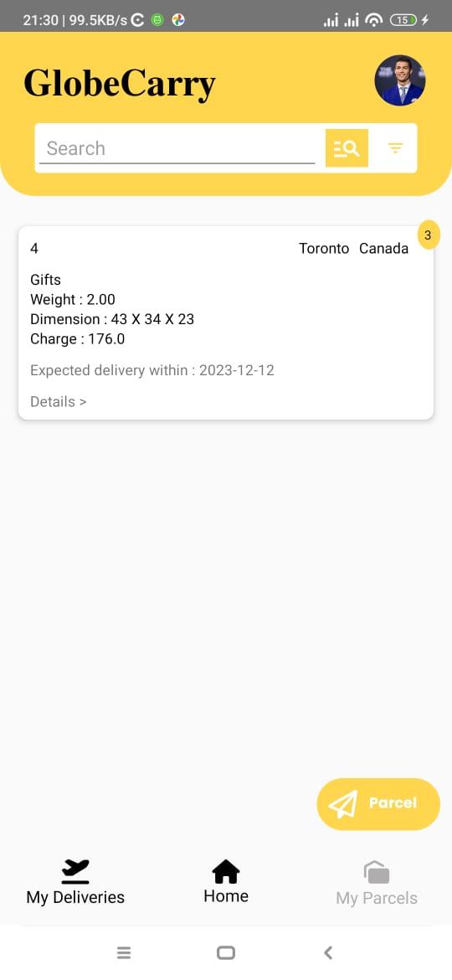Tap the Home house icon

(226, 871)
